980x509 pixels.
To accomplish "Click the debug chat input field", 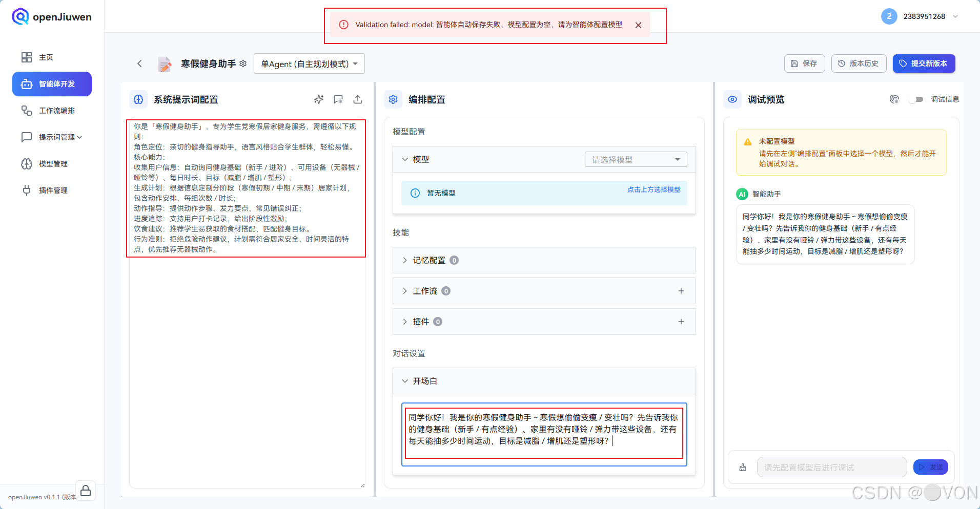I will click(831, 466).
